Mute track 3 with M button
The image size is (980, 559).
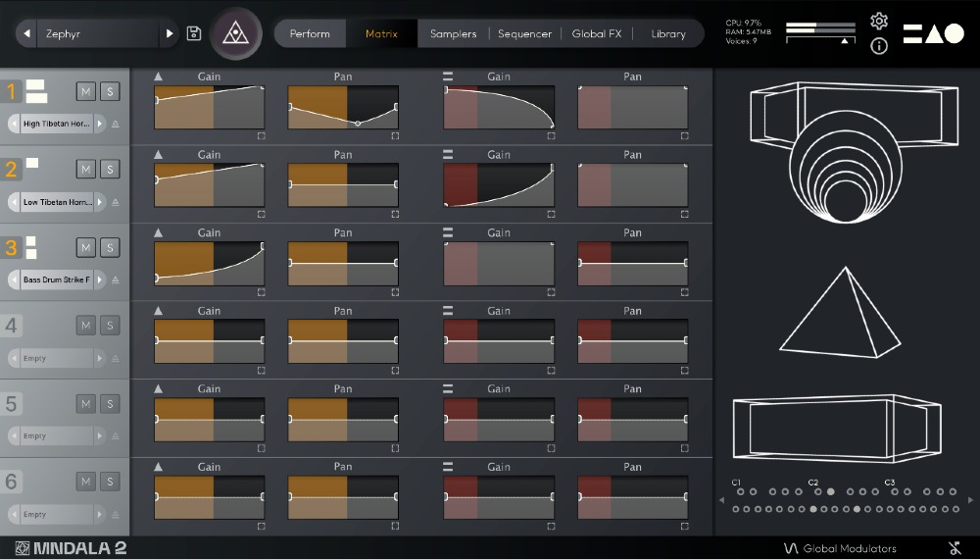[86, 247]
